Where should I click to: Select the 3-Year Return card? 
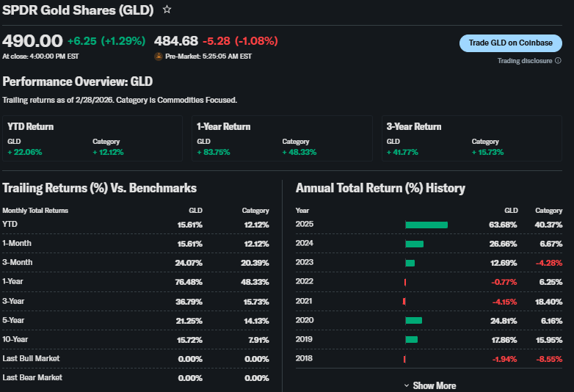(471, 138)
